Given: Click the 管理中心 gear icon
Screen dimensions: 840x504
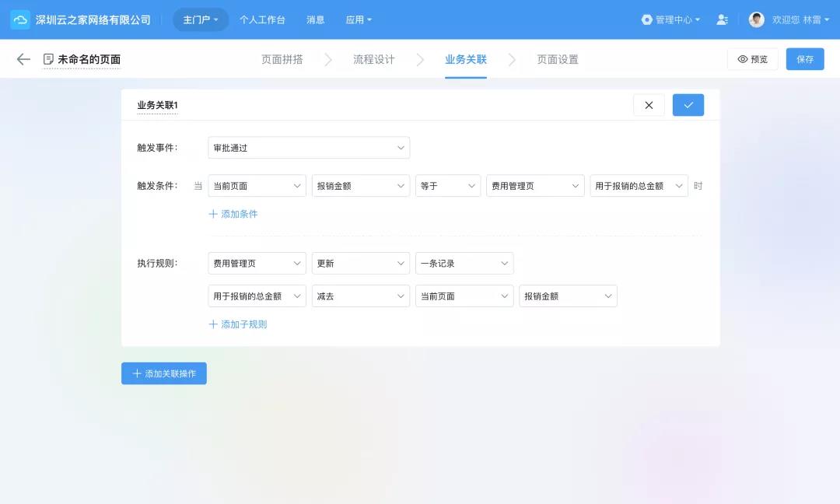Looking at the screenshot, I should click(646, 19).
